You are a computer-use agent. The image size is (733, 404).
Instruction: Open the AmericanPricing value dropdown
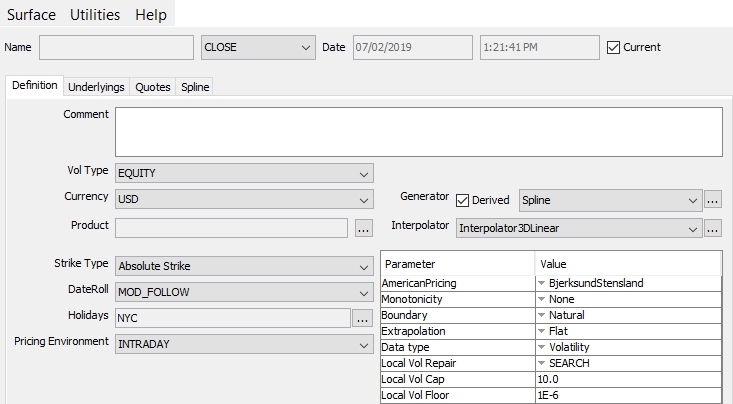[x=628, y=283]
